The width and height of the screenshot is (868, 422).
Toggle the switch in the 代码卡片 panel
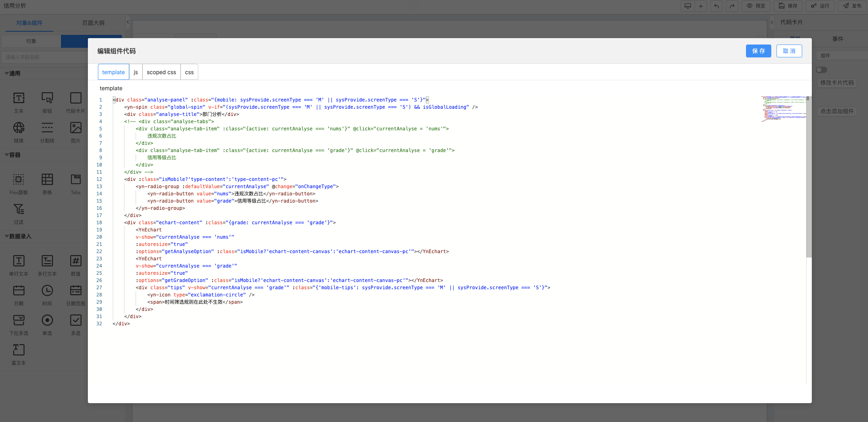(x=821, y=70)
